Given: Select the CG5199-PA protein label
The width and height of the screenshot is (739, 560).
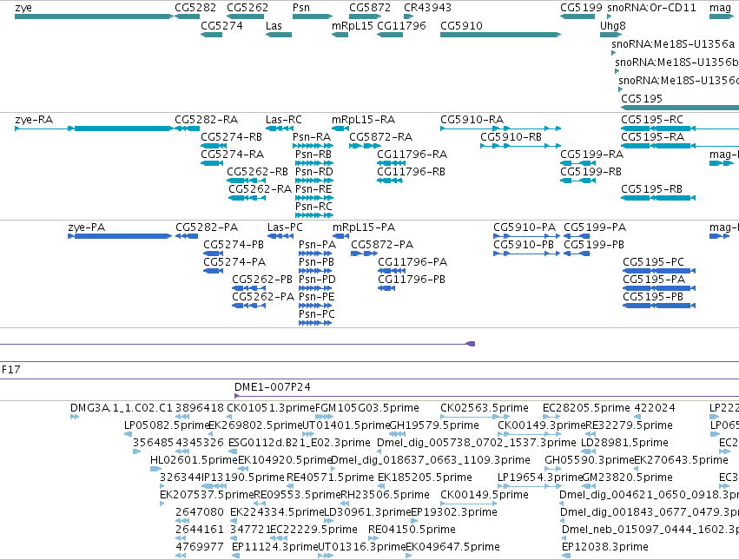Looking at the screenshot, I should pos(595,227).
